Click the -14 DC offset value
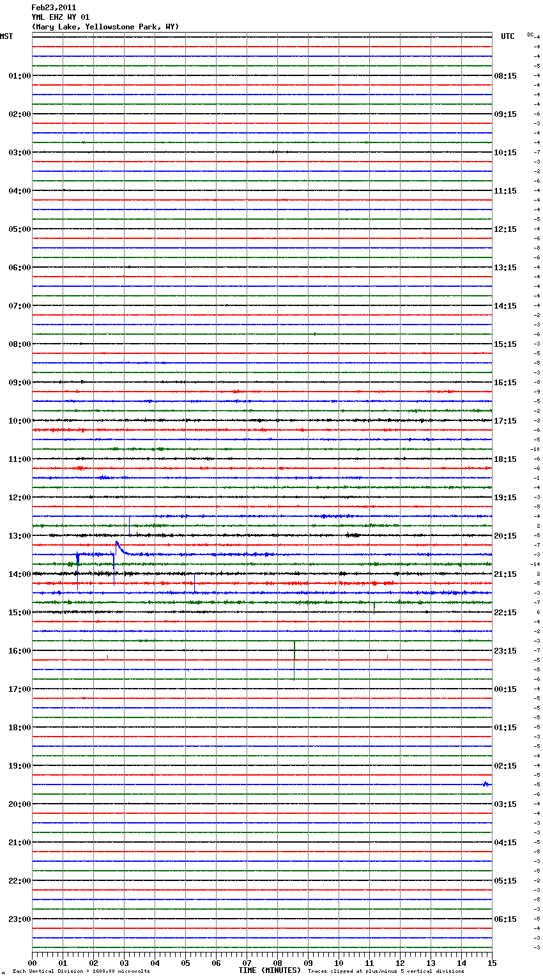 click(535, 564)
